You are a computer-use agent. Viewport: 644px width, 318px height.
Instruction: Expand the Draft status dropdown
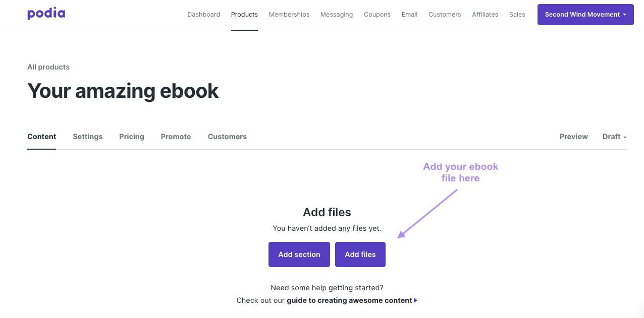614,137
